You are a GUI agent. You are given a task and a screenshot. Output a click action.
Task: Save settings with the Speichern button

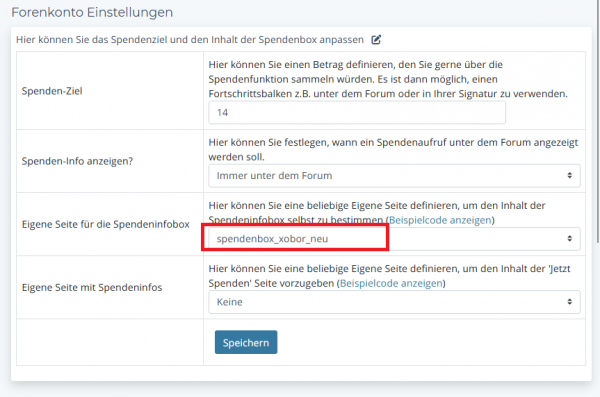coord(246,342)
